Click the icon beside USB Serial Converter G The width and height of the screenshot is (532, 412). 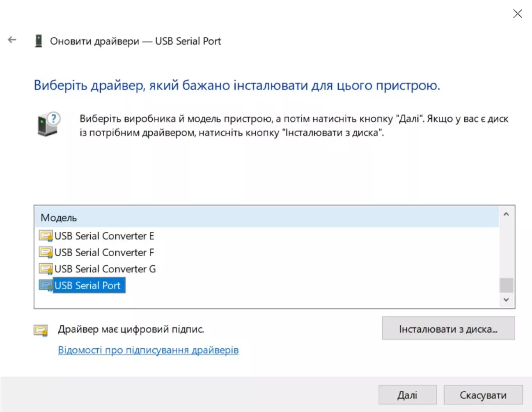pos(46,269)
